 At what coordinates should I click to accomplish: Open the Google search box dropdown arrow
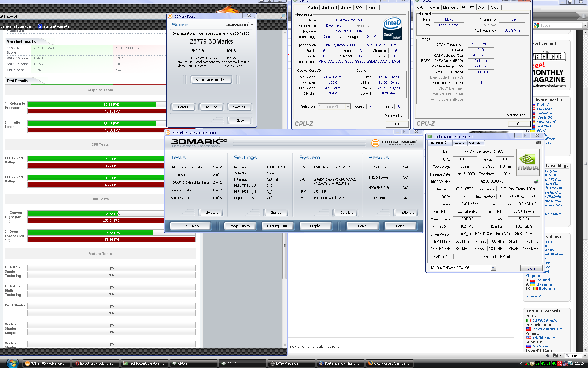coord(585,25)
